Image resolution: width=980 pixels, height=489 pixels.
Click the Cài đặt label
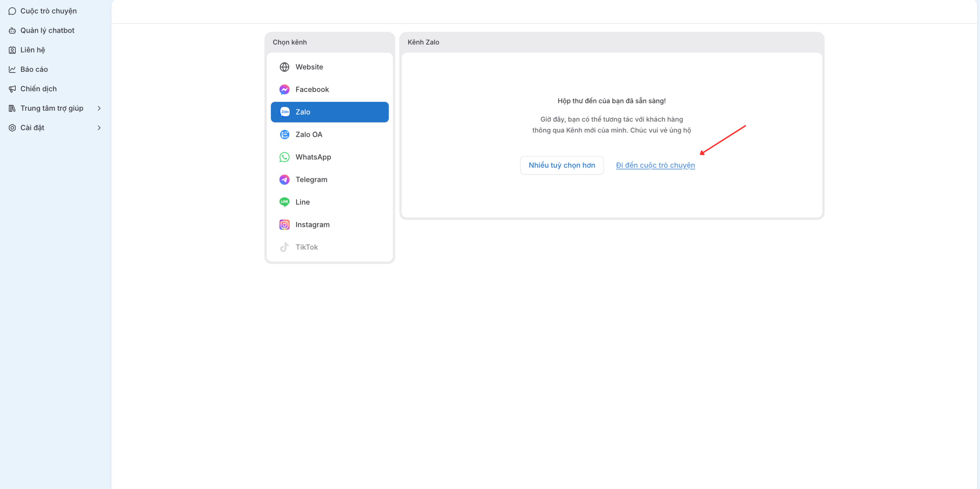pos(32,128)
